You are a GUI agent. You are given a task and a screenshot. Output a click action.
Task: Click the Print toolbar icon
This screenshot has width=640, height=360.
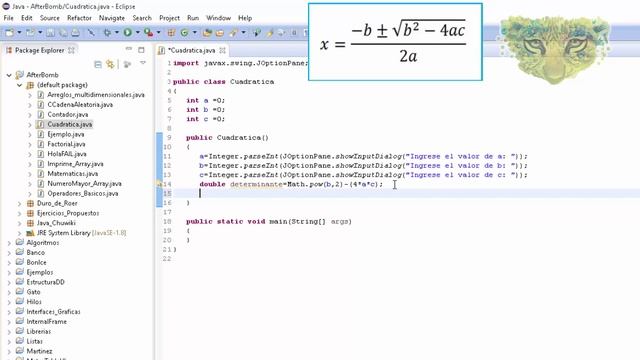click(76, 33)
